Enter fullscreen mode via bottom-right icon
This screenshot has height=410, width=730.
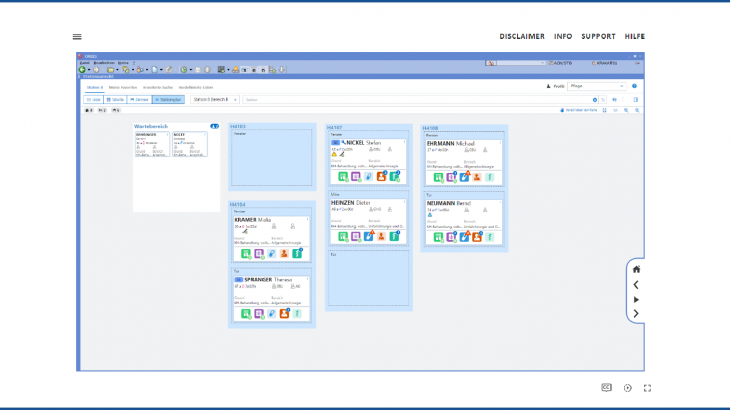(x=648, y=388)
